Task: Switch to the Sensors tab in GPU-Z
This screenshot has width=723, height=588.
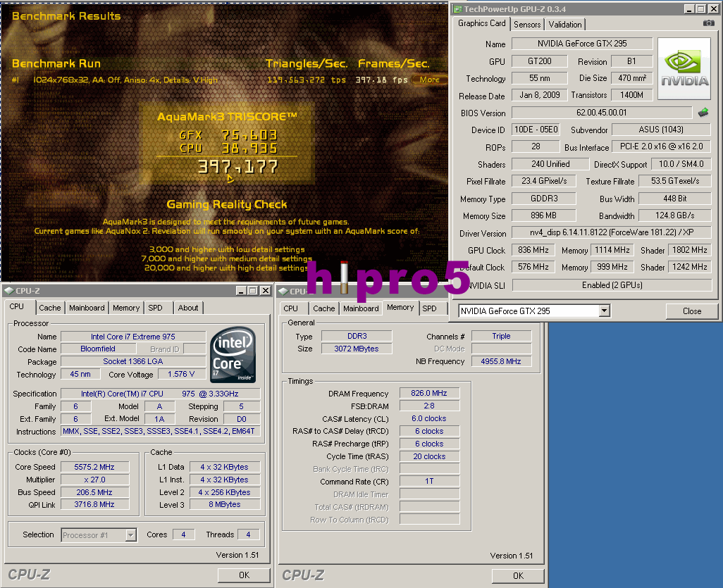Action: click(527, 25)
